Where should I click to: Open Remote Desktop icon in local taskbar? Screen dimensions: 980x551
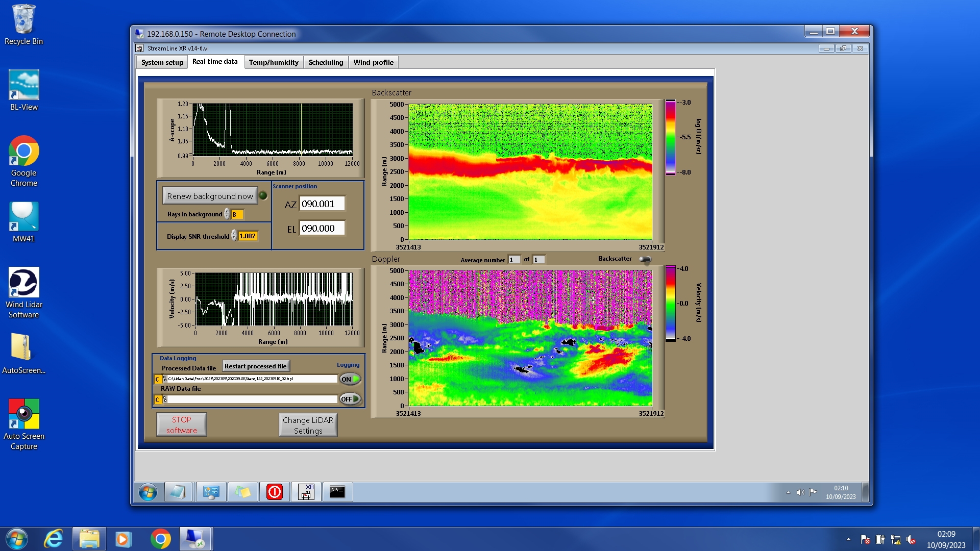(x=195, y=539)
